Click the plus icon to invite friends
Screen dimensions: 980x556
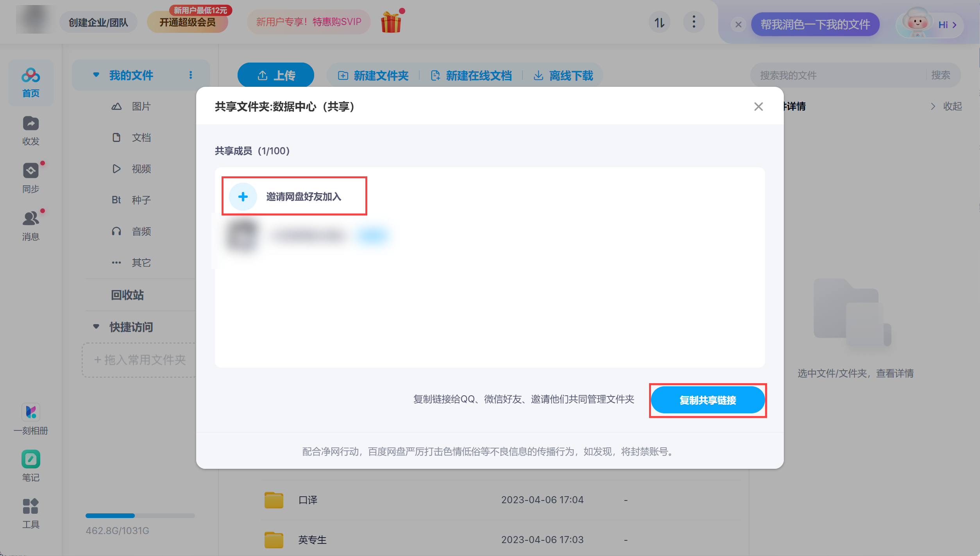[x=243, y=196]
